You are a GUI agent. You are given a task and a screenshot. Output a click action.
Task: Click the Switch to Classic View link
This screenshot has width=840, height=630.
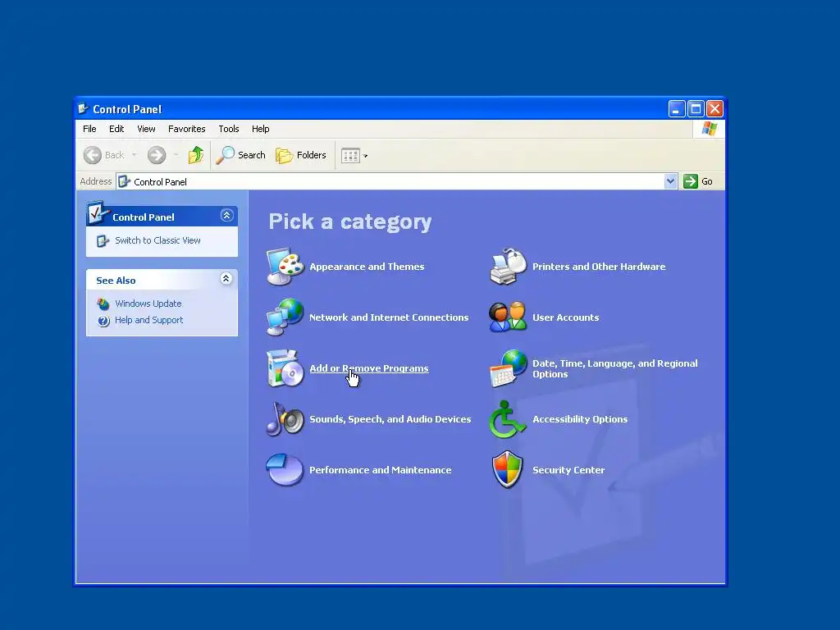click(x=157, y=240)
